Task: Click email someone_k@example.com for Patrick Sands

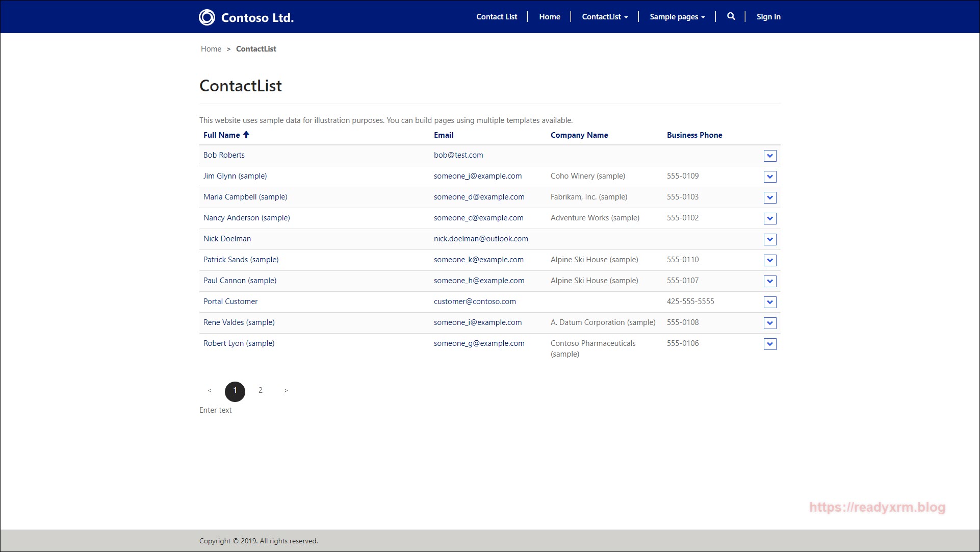Action: [478, 260]
